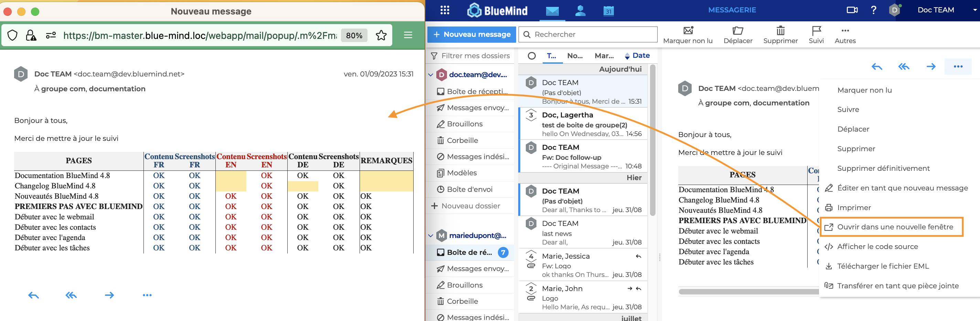
Task: Open the popup browser hamburger menu
Action: (408, 35)
